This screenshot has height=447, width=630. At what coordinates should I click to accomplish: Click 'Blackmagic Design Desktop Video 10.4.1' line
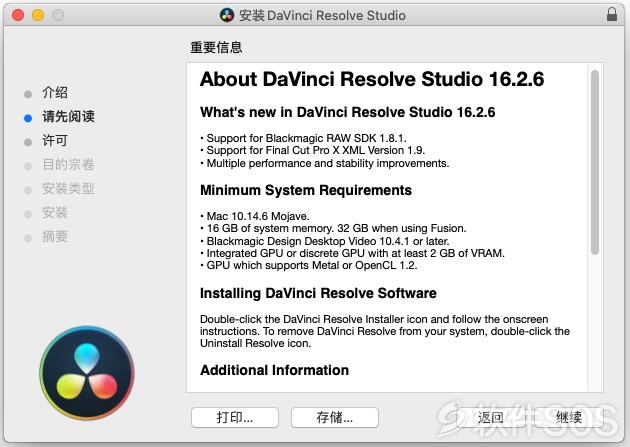tap(325, 241)
